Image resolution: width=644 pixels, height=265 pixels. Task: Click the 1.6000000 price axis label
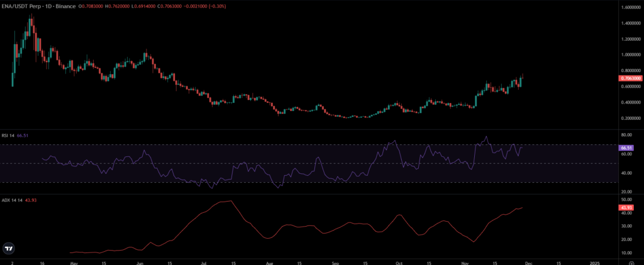tap(631, 8)
